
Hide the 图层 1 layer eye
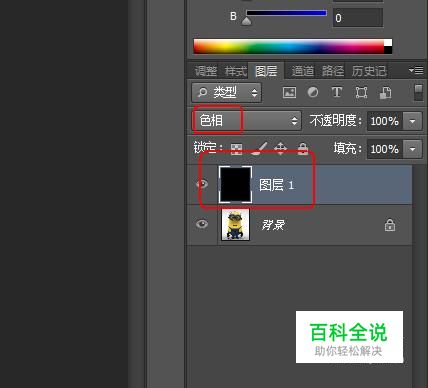[x=202, y=184]
